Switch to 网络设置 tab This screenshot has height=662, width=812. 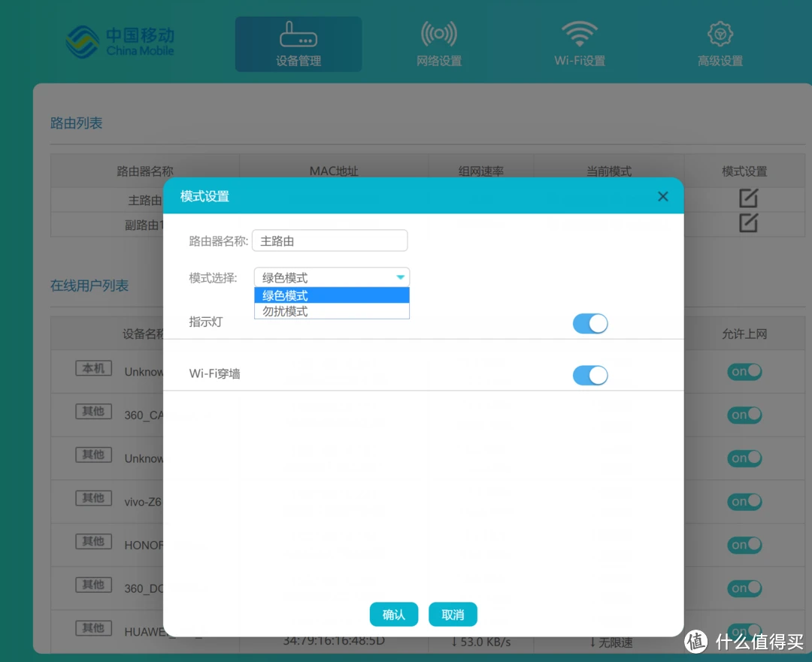[439, 44]
